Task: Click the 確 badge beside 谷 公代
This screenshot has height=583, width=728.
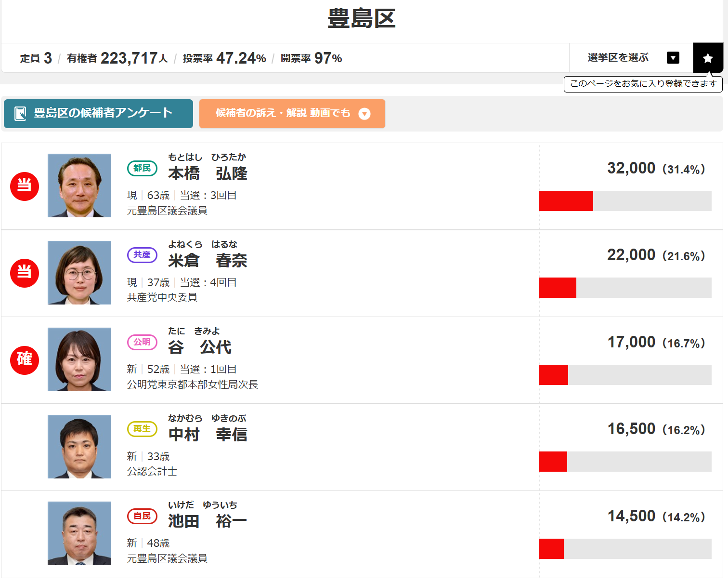Action: coord(25,360)
